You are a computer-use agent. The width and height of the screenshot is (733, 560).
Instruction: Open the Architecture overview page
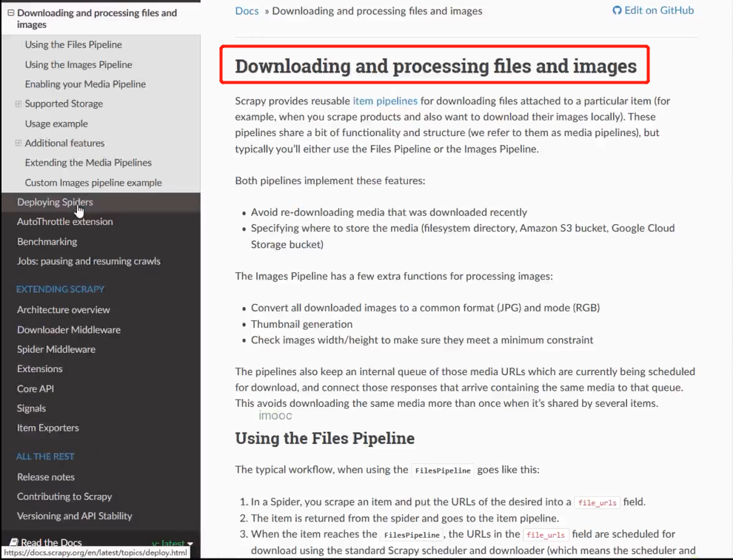coord(63,310)
